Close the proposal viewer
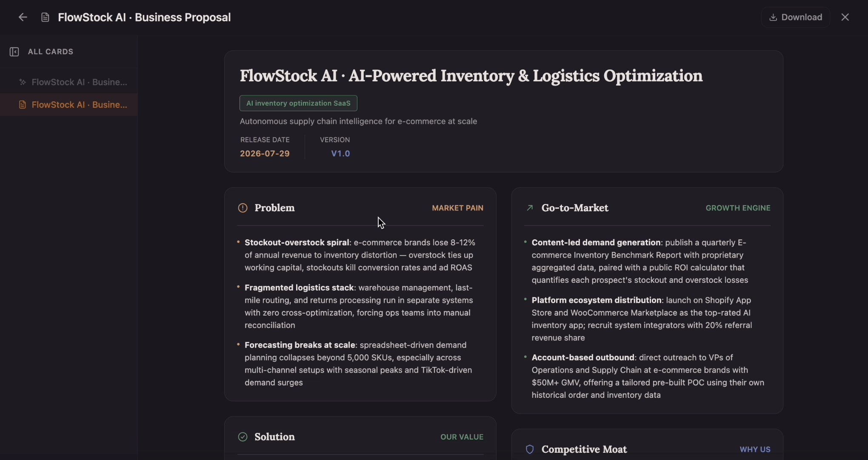 [845, 17]
